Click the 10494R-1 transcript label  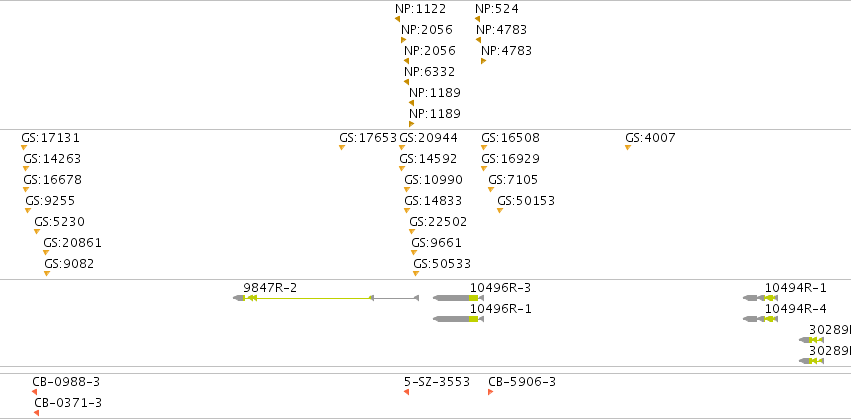coord(796,288)
